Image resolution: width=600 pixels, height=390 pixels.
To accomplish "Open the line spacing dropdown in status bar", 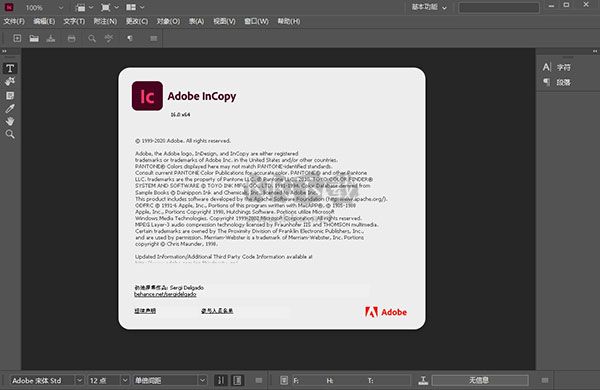I will 202,380.
